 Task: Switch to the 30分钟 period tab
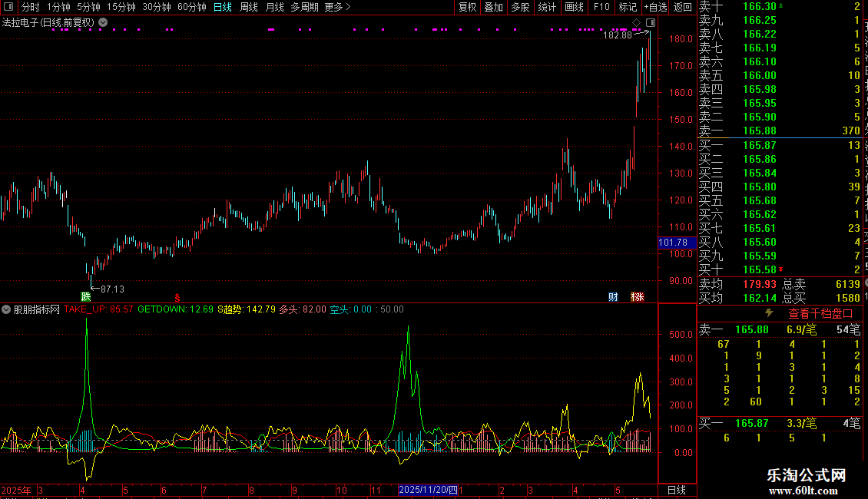(x=157, y=7)
